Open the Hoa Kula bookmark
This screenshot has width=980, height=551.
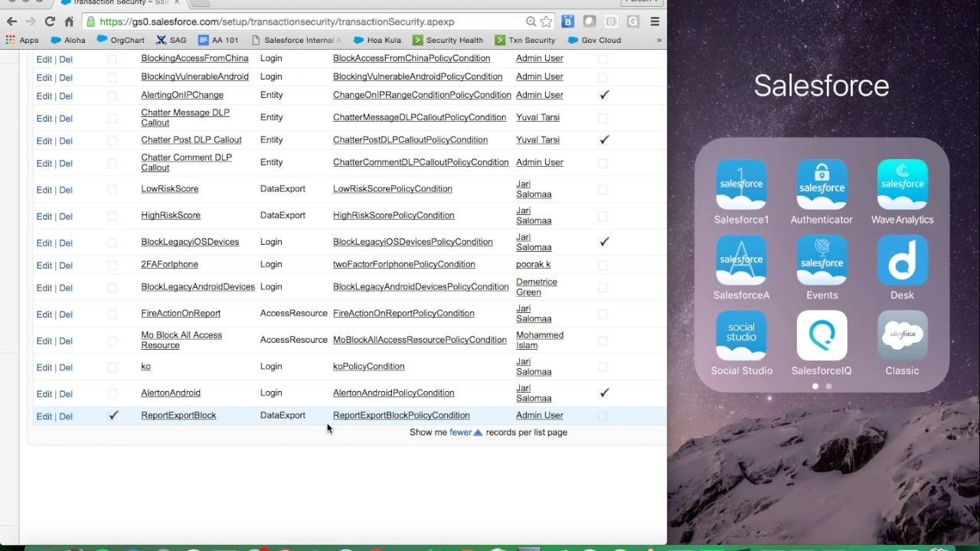(x=377, y=40)
